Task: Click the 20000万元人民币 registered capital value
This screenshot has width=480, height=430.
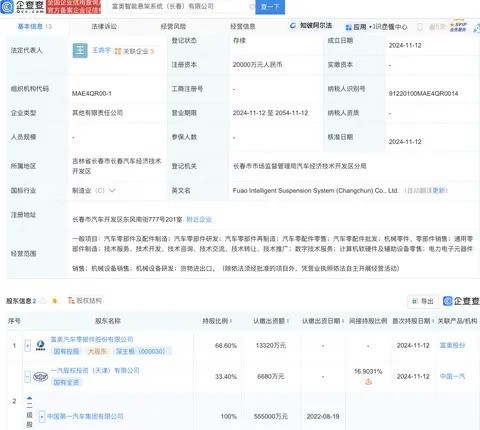Action: 257,64
